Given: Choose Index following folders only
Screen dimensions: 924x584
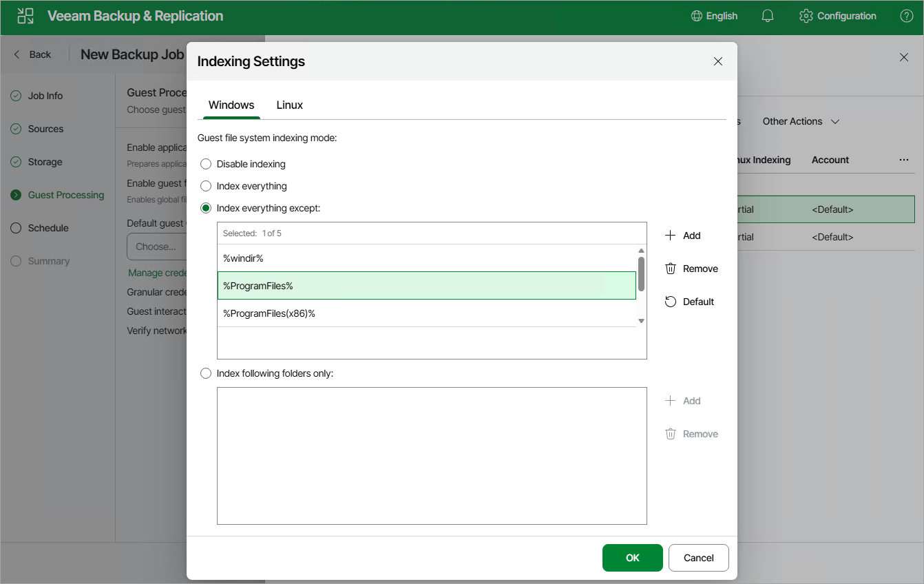Looking at the screenshot, I should pos(206,373).
